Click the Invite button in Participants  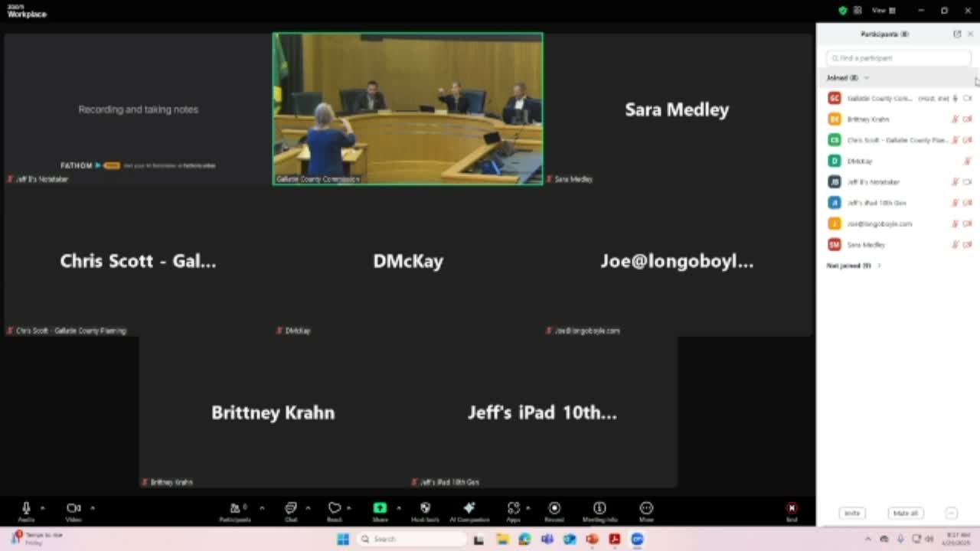pyautogui.click(x=852, y=514)
